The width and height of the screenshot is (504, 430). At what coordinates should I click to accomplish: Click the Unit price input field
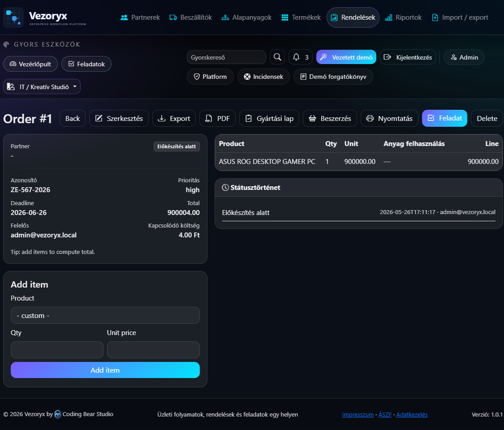point(153,350)
